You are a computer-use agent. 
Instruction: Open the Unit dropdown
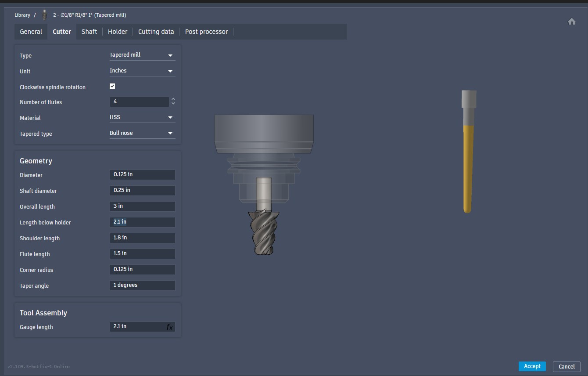tap(142, 71)
